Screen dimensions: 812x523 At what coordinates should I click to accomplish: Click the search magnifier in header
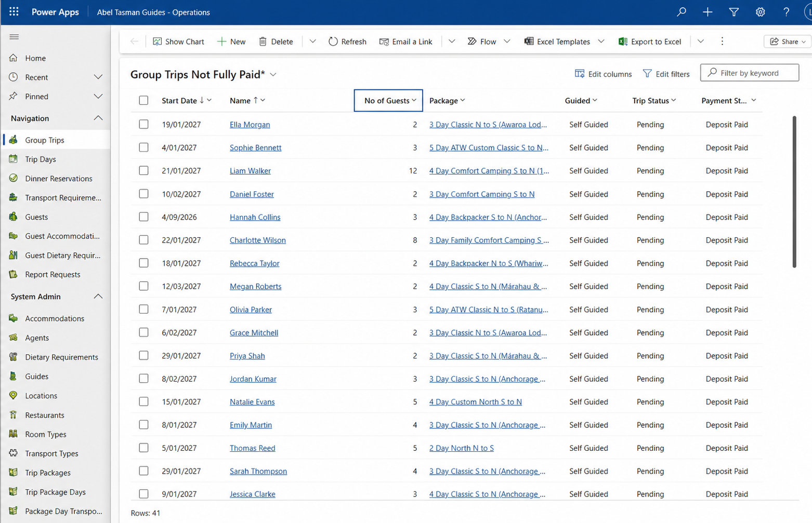(x=681, y=12)
